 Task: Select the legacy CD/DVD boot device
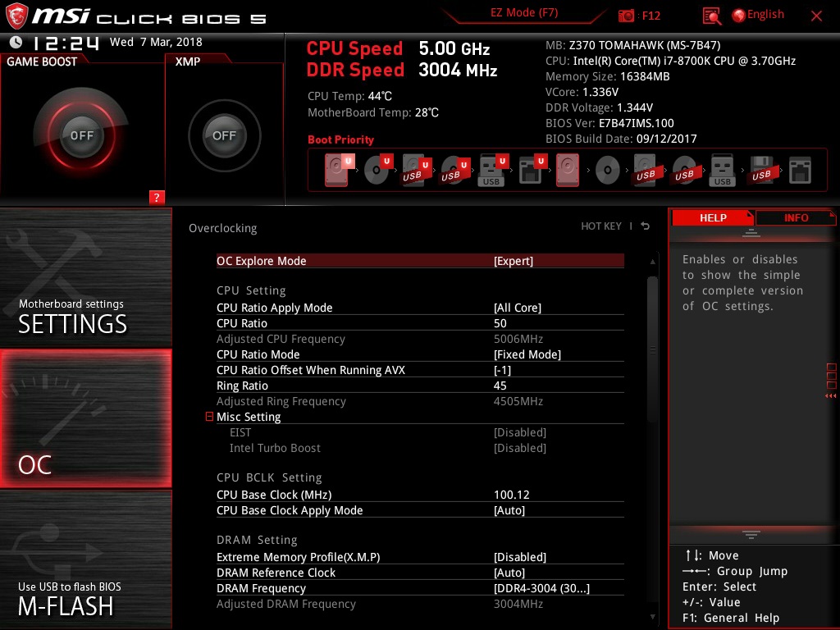pyautogui.click(x=608, y=171)
